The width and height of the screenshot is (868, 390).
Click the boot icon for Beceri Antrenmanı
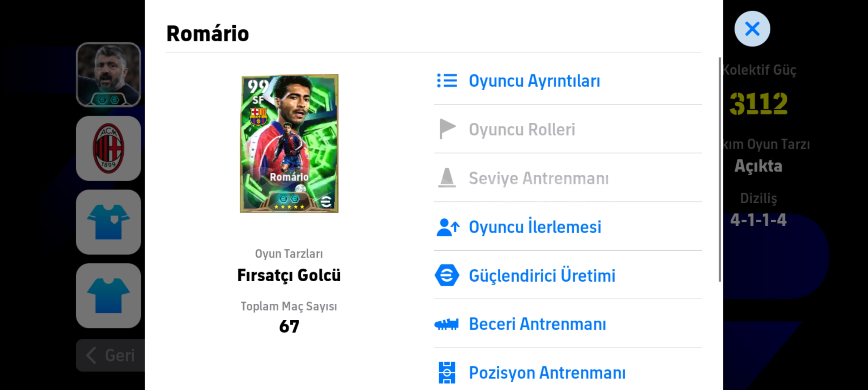pos(447,324)
